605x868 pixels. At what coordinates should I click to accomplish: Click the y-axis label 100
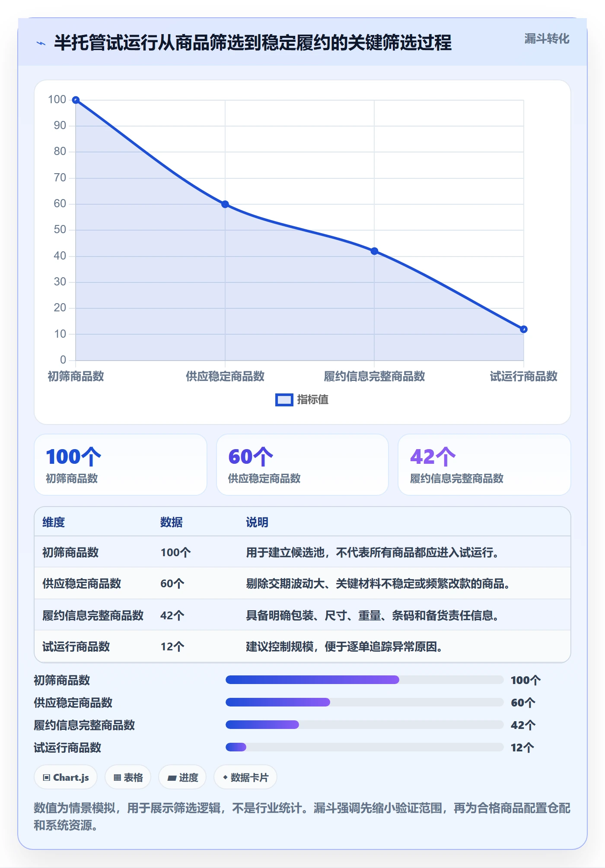coord(57,100)
